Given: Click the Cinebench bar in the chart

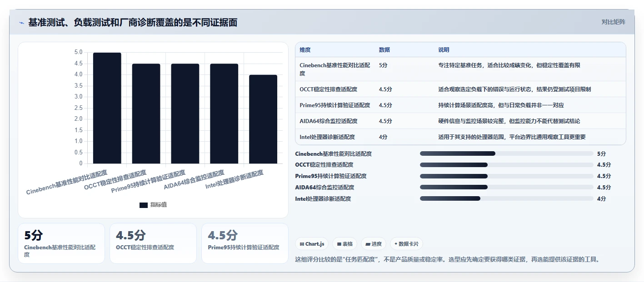Looking at the screenshot, I should click(107, 108).
